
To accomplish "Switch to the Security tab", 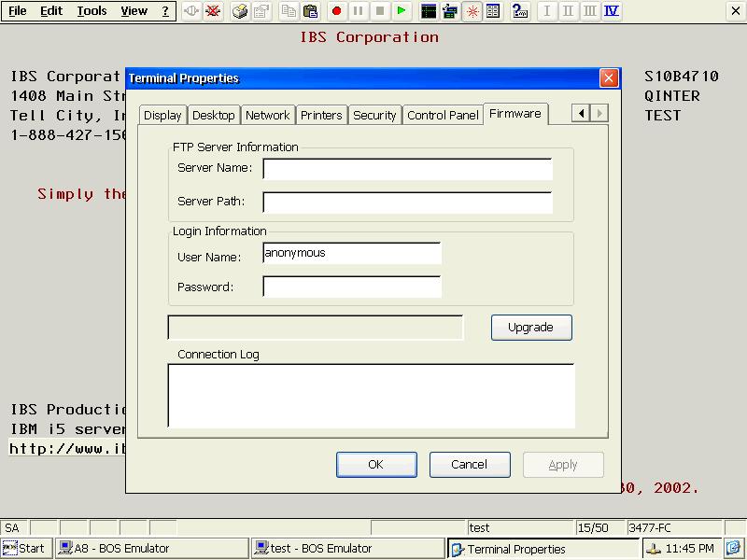I will click(374, 115).
